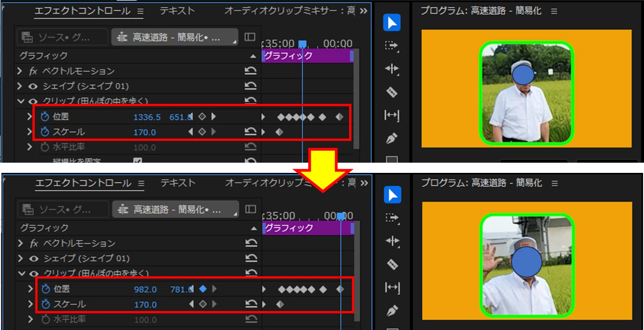This screenshot has height=330, width=644.
Task: Select purple グラフィック clip bar in lower screenshot
Action: pos(308,228)
